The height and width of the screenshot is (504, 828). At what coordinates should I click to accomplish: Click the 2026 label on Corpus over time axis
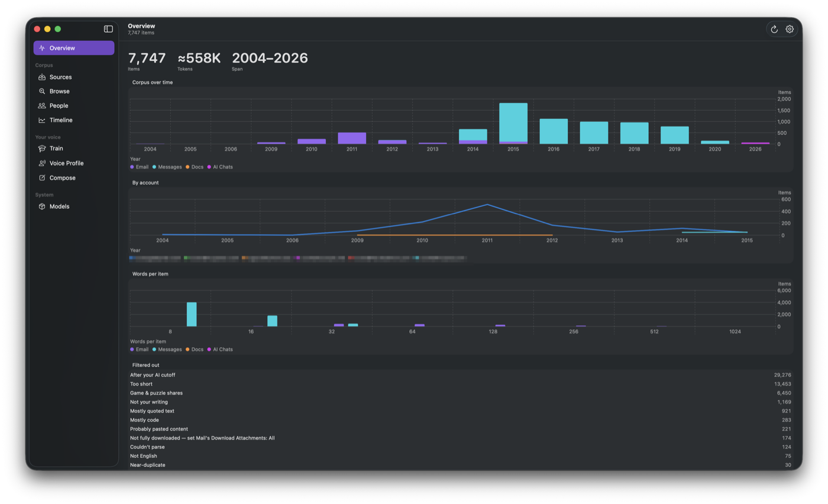(x=755, y=149)
